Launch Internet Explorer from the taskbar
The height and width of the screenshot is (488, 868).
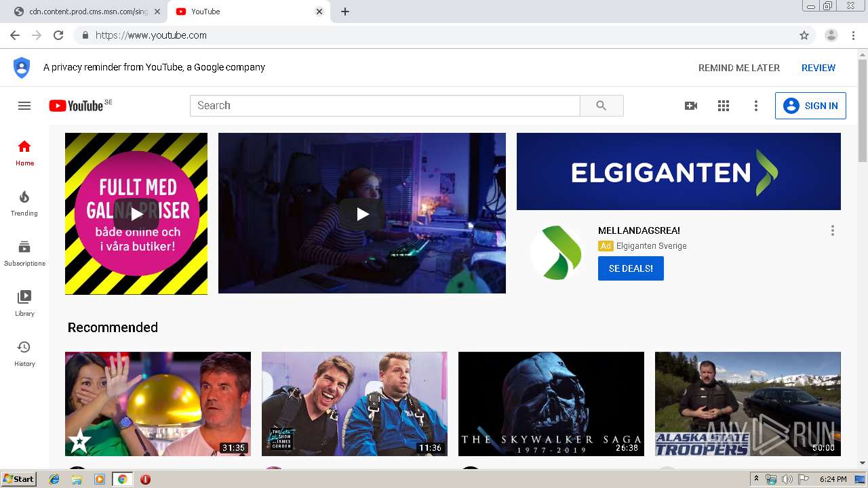click(x=55, y=479)
